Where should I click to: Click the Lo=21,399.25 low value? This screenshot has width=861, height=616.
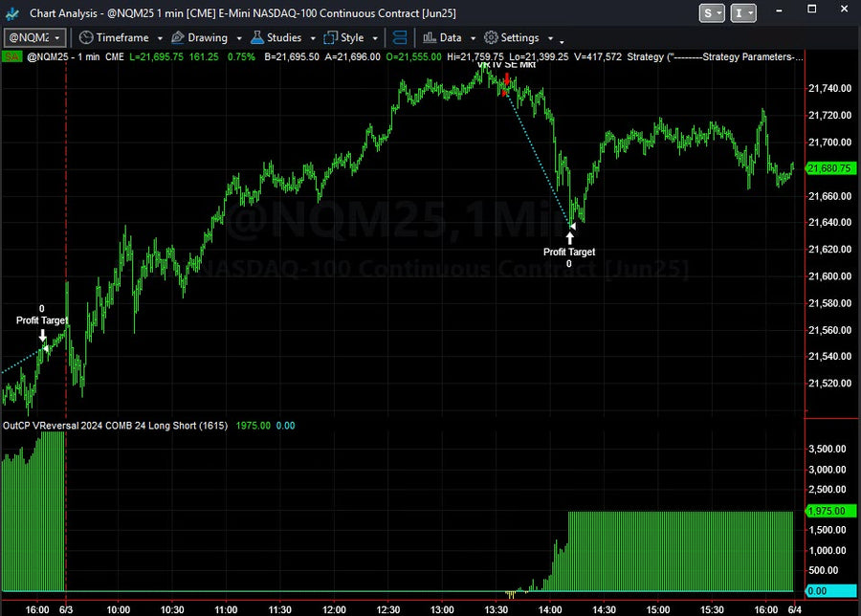coord(539,56)
